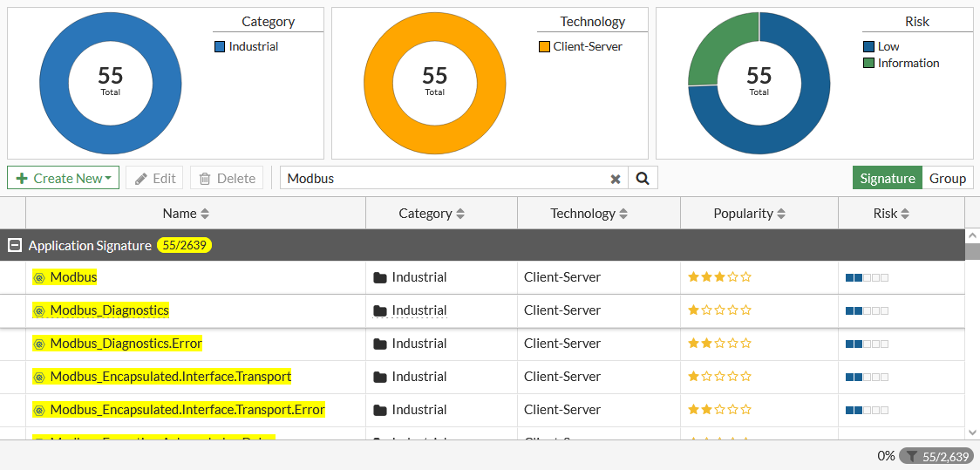Switch to Signature view

887,178
